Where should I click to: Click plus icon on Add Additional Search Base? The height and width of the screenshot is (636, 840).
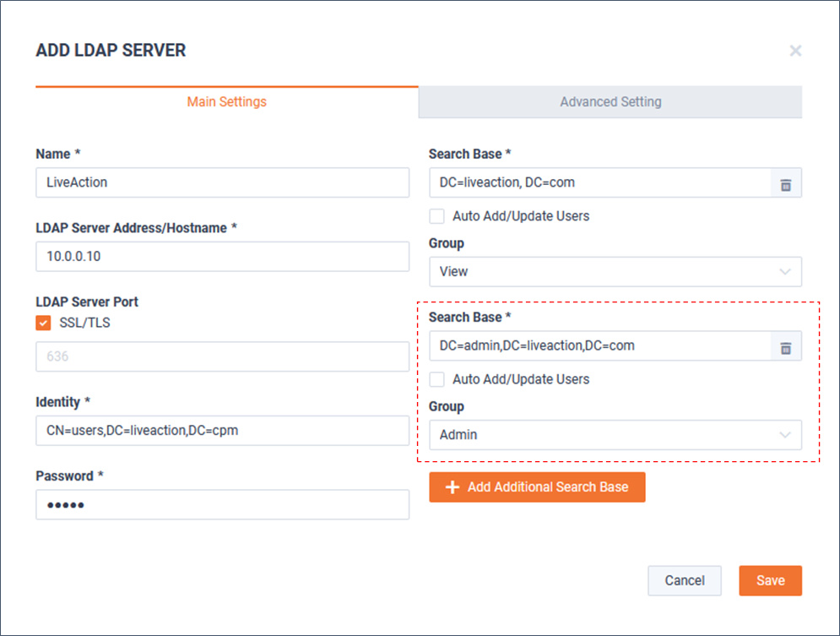coord(453,487)
